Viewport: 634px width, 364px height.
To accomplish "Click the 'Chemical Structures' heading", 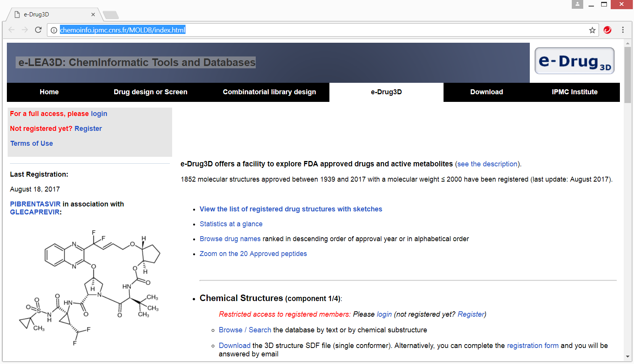I will pos(241,298).
